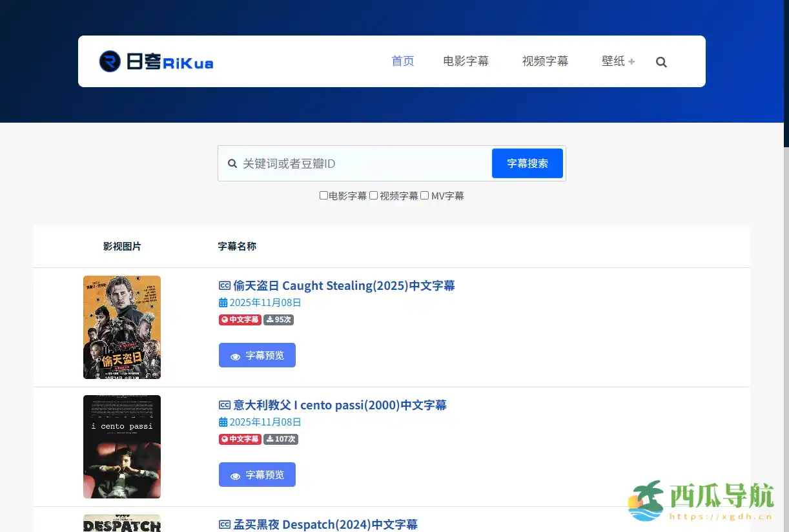Open the 视频字幕 navigation item
789x532 pixels.
click(x=544, y=61)
